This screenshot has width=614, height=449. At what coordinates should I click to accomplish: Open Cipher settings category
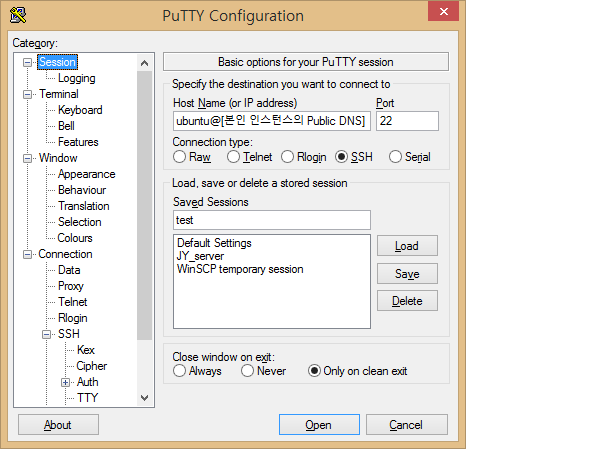(x=92, y=366)
